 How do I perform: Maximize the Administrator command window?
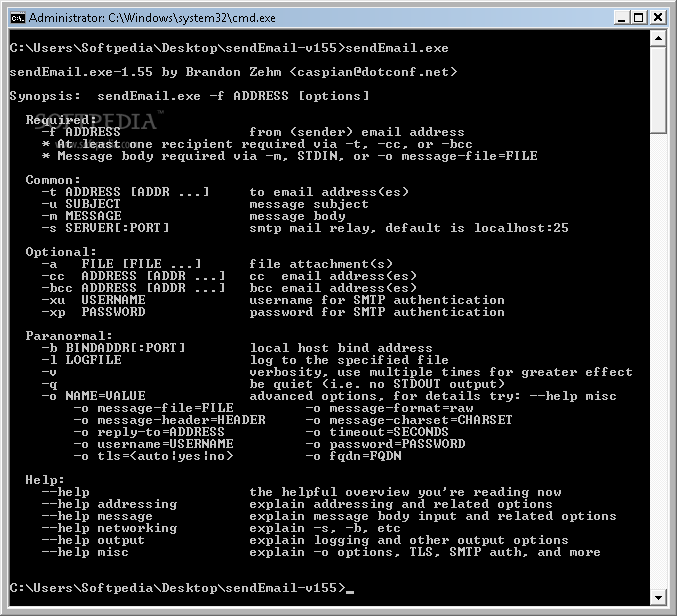click(639, 18)
